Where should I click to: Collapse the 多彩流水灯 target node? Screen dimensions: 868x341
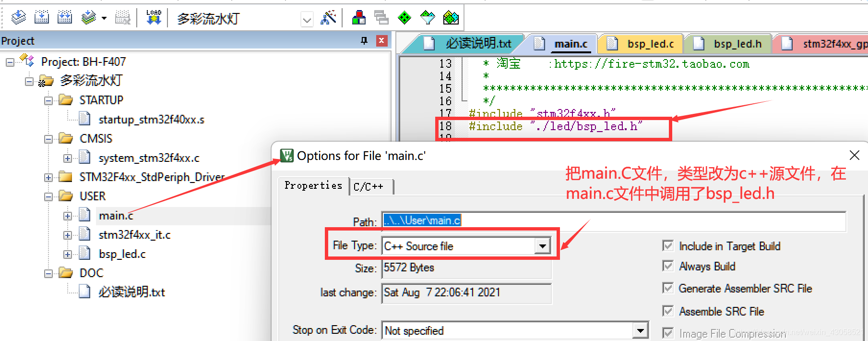(x=29, y=81)
